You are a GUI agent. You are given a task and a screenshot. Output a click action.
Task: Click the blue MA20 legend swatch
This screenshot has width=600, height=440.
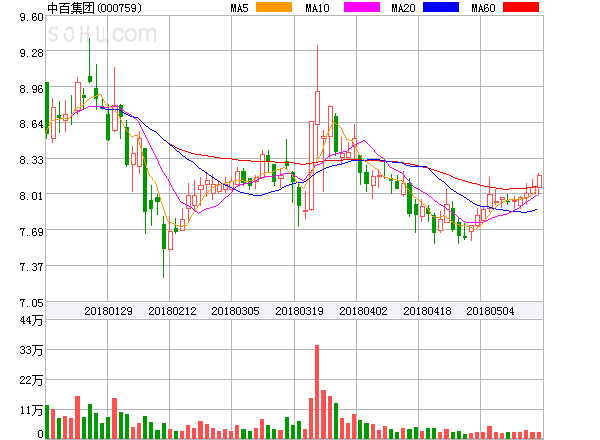pyautogui.click(x=441, y=7)
